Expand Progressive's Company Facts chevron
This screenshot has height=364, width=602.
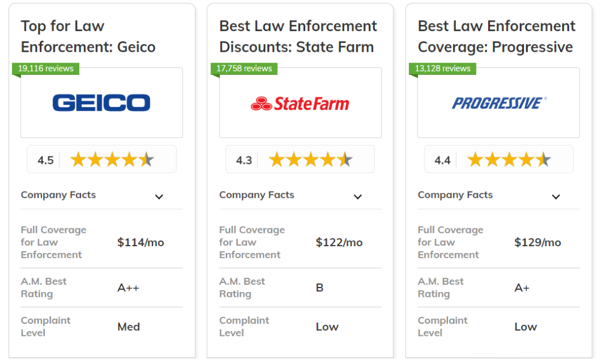(556, 197)
